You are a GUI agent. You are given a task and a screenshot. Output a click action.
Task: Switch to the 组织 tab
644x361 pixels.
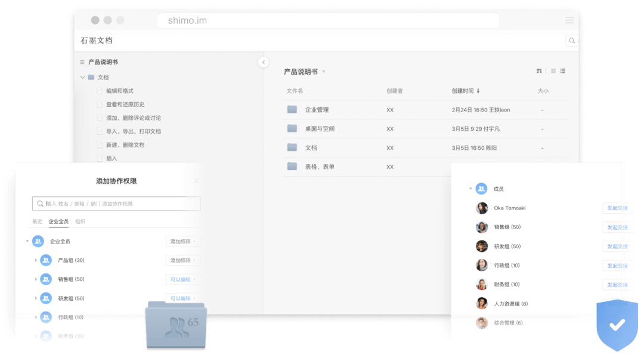pos(82,221)
